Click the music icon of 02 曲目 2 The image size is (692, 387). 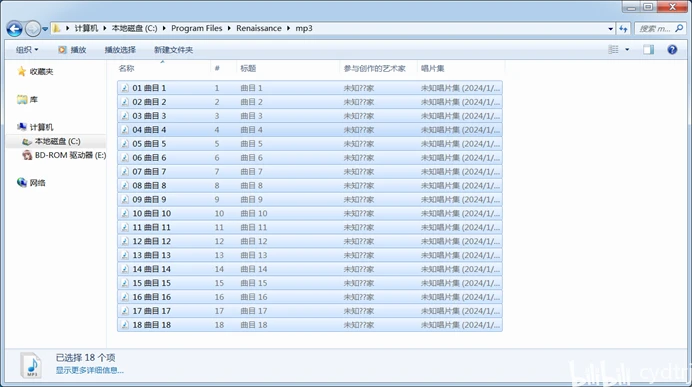coord(125,102)
